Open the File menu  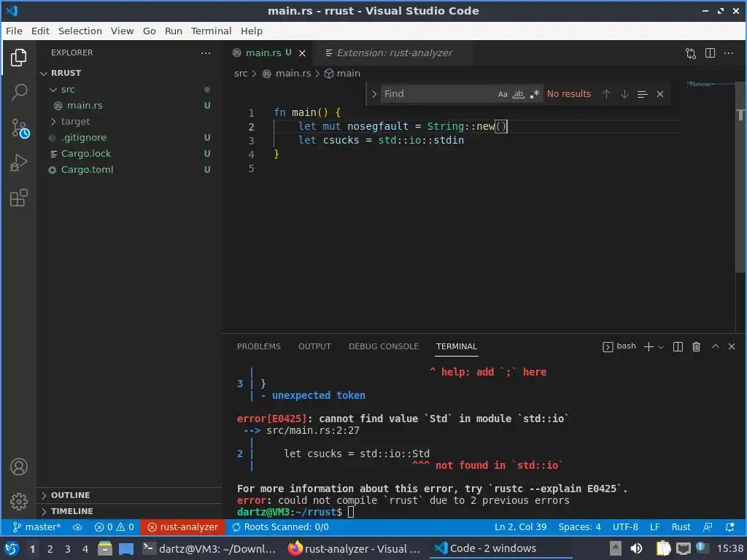14,31
